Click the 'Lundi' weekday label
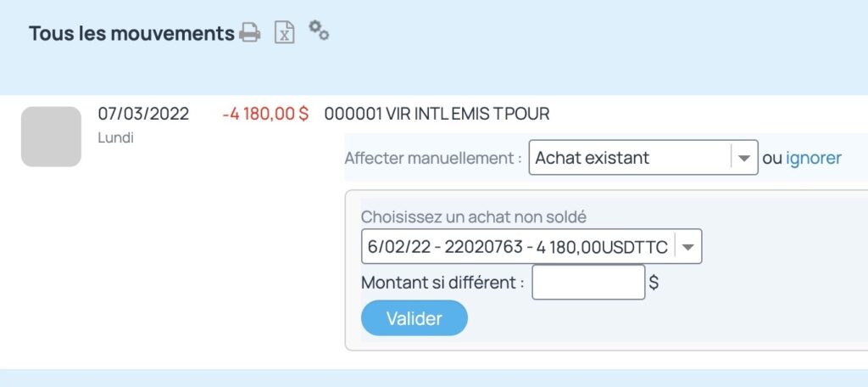Viewport: 868px width, 387px height. pos(115,137)
